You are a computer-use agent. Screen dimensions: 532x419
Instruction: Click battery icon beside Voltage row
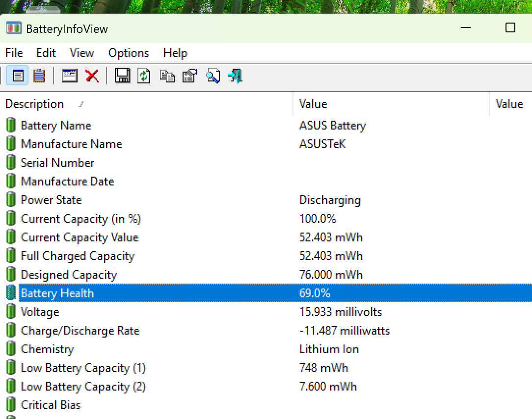pos(11,312)
